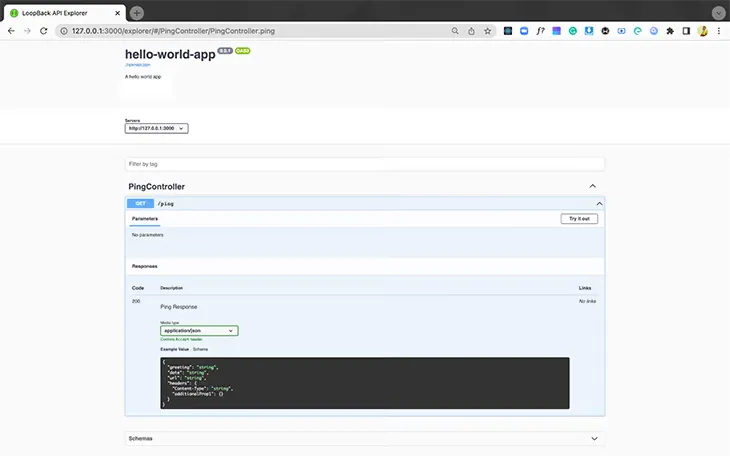Click the Ping Response description text
This screenshot has height=456, width=730.
(178, 306)
